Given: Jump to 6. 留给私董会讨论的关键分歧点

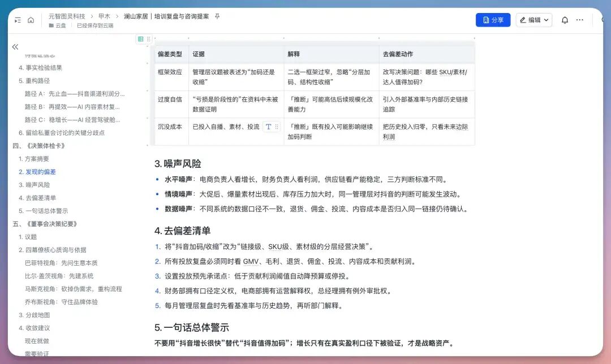Looking at the screenshot, I should coord(62,133).
